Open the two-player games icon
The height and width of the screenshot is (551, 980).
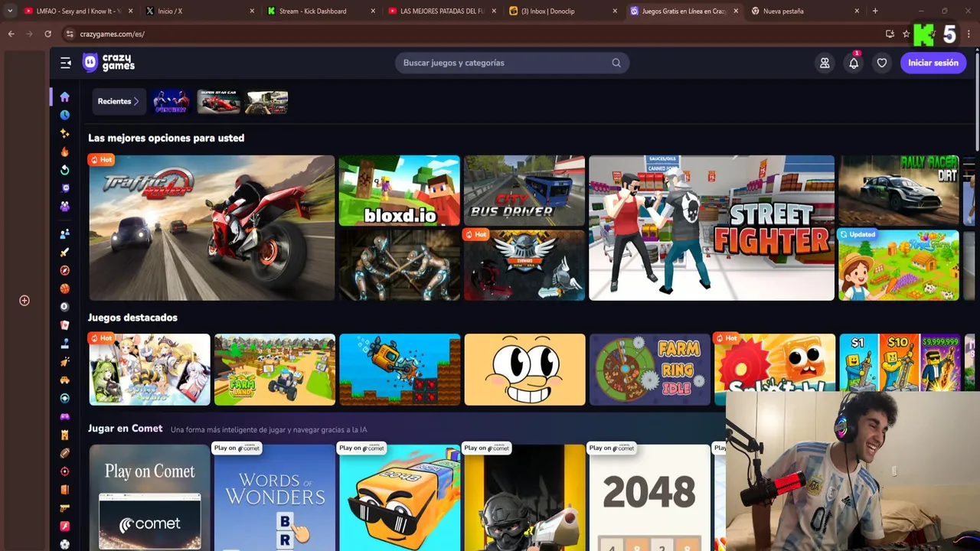pyautogui.click(x=64, y=233)
